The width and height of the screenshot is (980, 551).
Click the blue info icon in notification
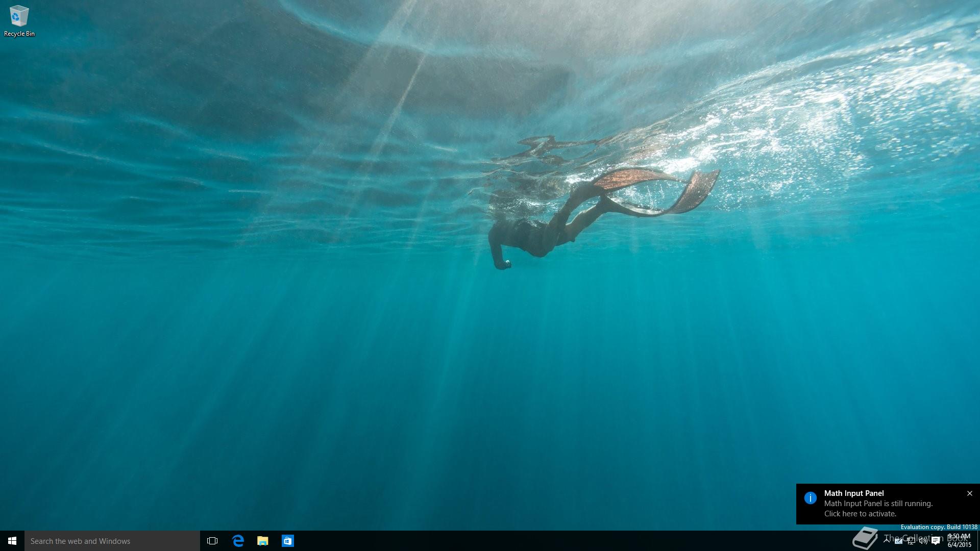point(810,498)
